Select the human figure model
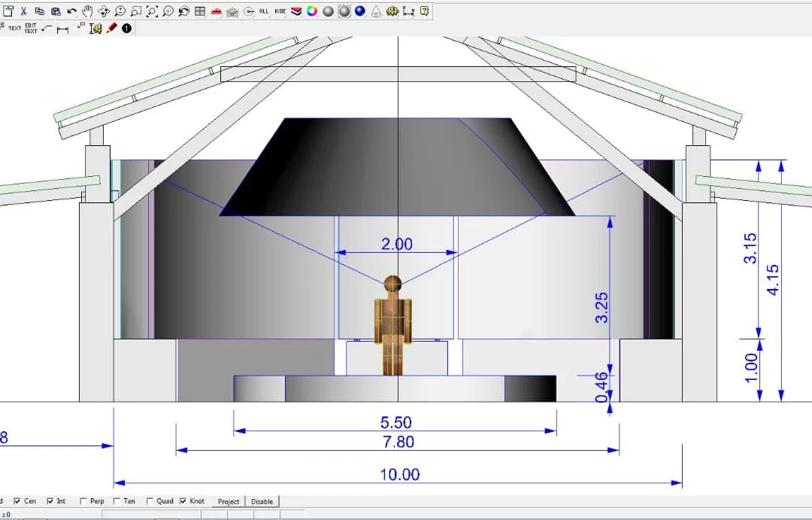 point(393,326)
